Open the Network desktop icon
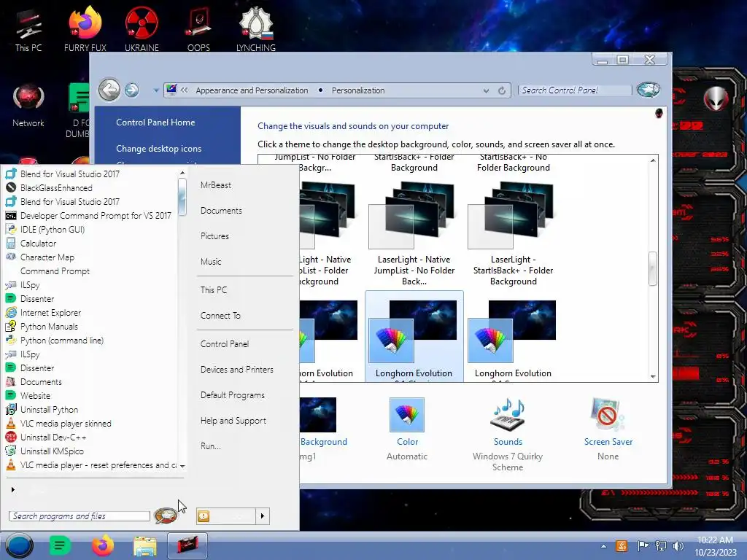The width and height of the screenshot is (747, 560). (x=28, y=106)
